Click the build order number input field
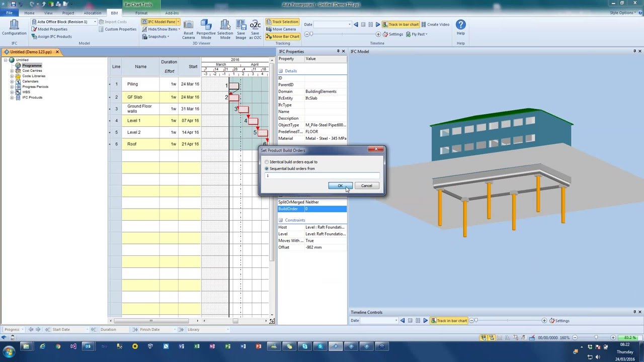This screenshot has width=644, height=362. 322,175
